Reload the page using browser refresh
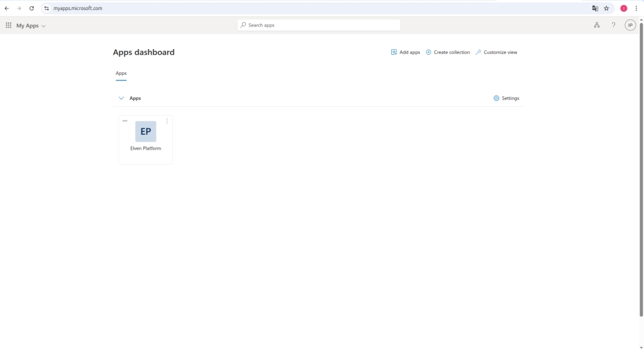 pos(31,8)
